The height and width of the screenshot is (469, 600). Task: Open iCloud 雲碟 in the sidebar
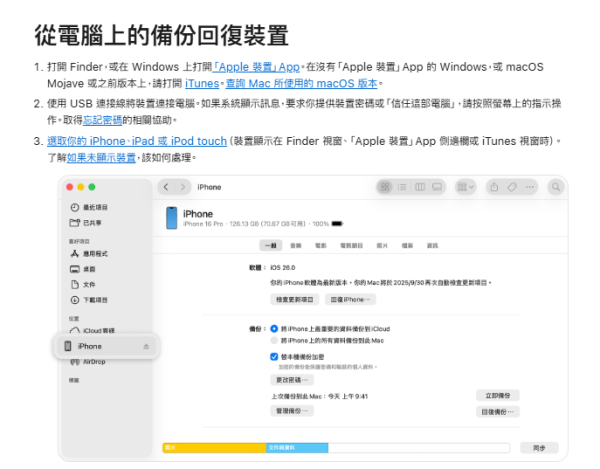point(92,331)
